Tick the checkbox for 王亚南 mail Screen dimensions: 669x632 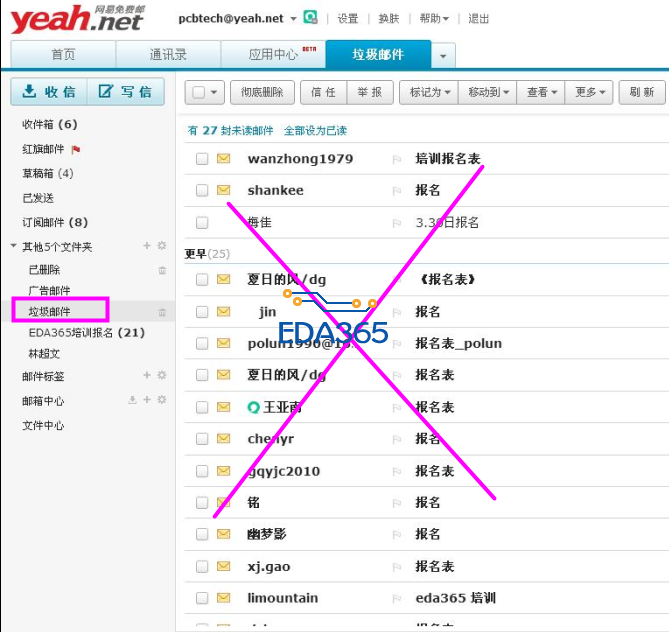click(x=202, y=407)
